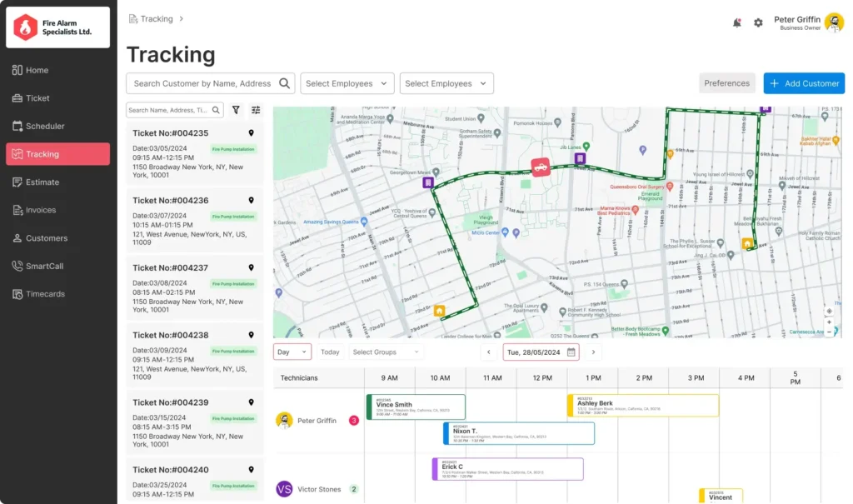Open the second Select Employees dropdown

pyautogui.click(x=446, y=83)
